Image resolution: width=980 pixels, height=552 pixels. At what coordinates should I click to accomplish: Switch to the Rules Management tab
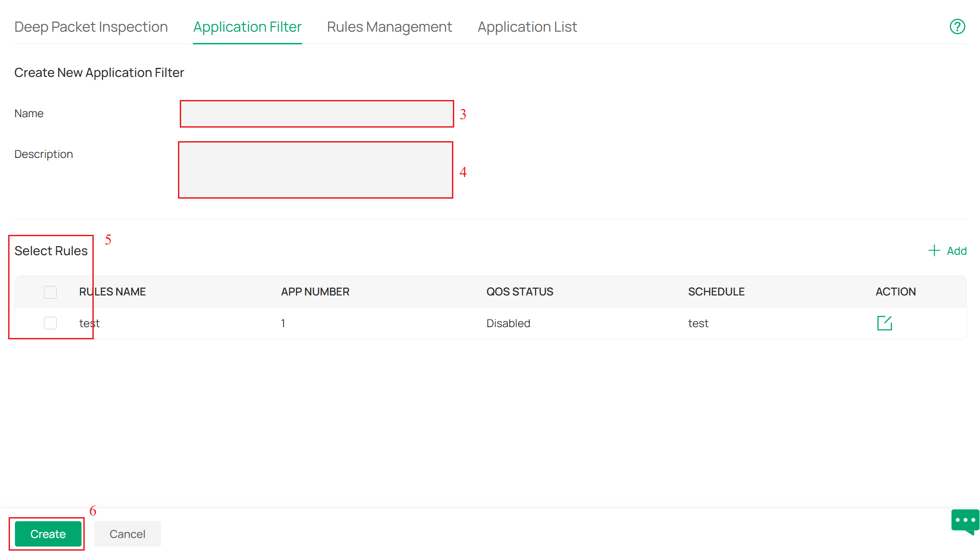click(x=389, y=27)
